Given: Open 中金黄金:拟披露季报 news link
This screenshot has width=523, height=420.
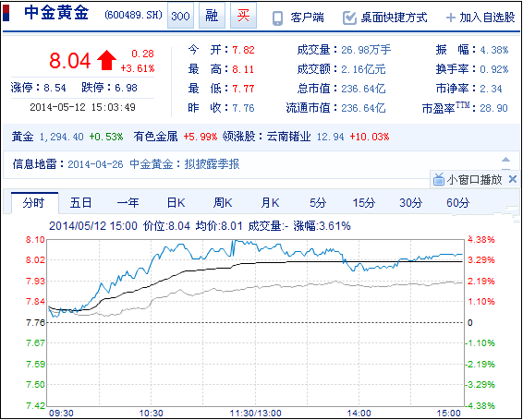Looking at the screenshot, I should (185, 164).
